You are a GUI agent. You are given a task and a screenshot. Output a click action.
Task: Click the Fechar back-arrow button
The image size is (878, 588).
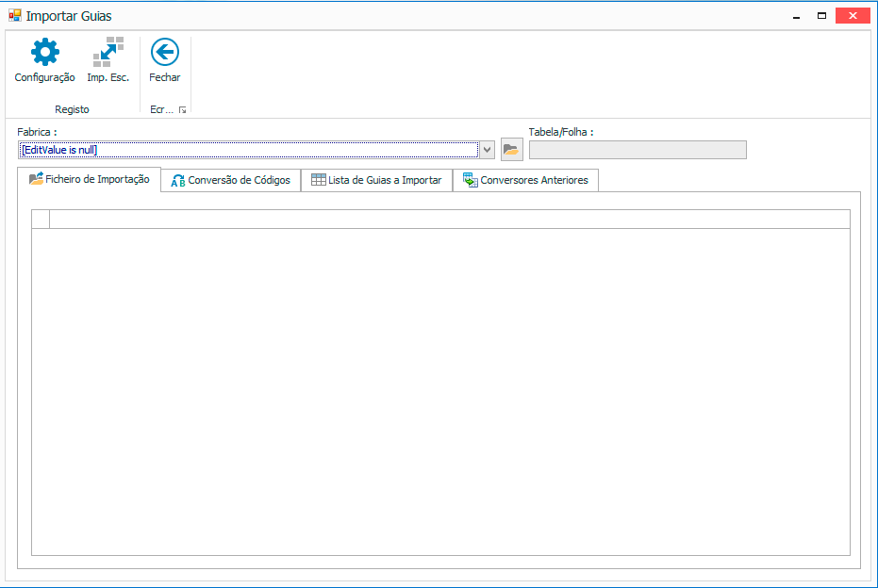point(165,60)
